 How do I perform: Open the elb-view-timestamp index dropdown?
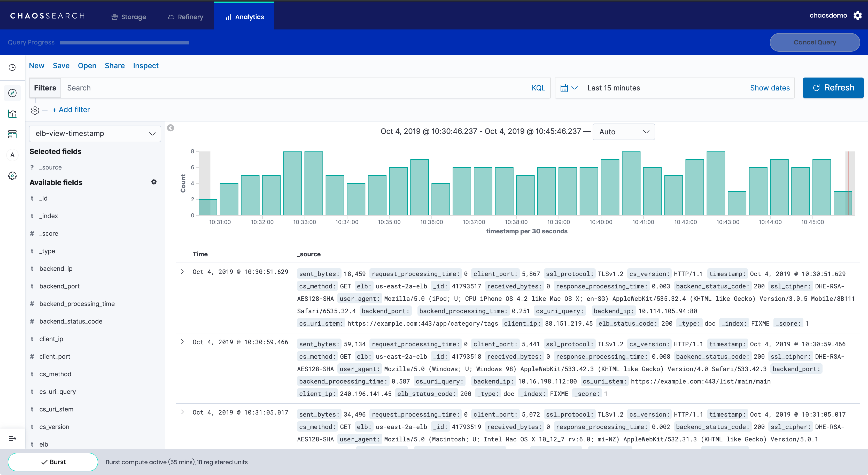(x=95, y=134)
